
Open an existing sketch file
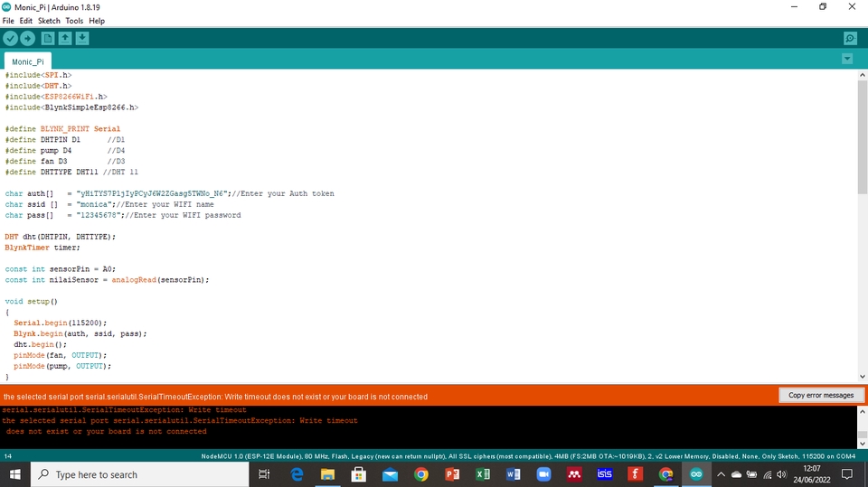65,38
